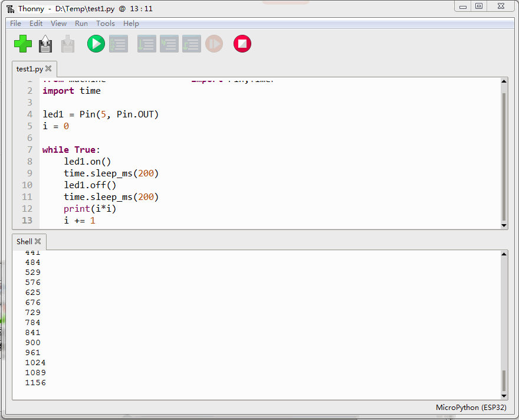This screenshot has height=420, width=519.
Task: Close the Shell panel tab
Action: click(x=38, y=241)
